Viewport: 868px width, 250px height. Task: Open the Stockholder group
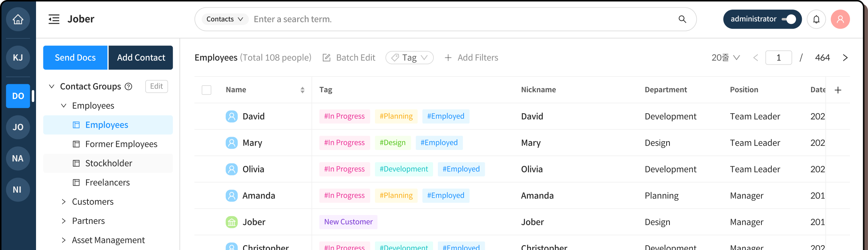point(108,163)
